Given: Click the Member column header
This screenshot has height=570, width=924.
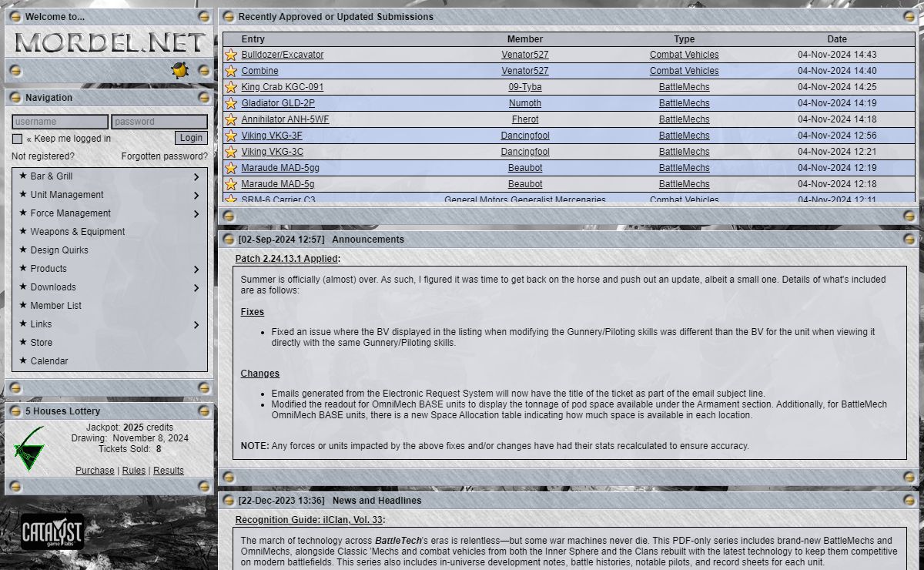Looking at the screenshot, I should click(525, 39).
